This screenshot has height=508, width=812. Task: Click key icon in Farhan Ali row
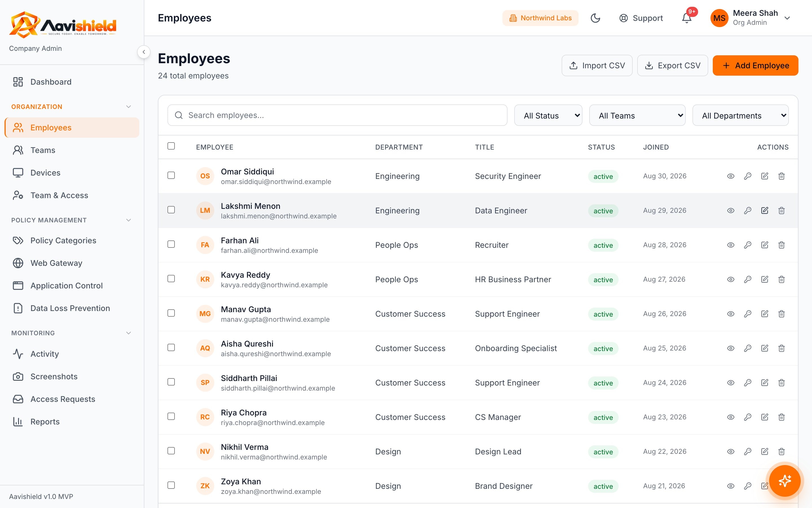click(x=748, y=245)
